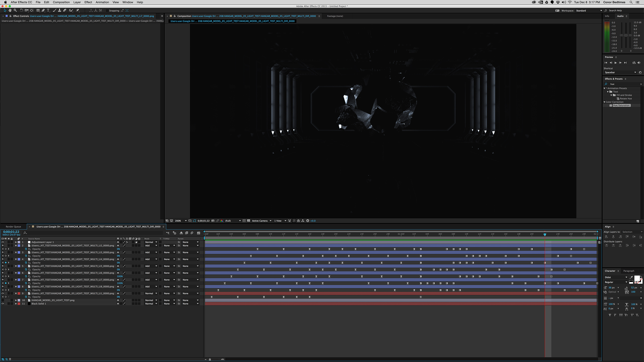Select the Rotate Hue preset

click(x=626, y=99)
